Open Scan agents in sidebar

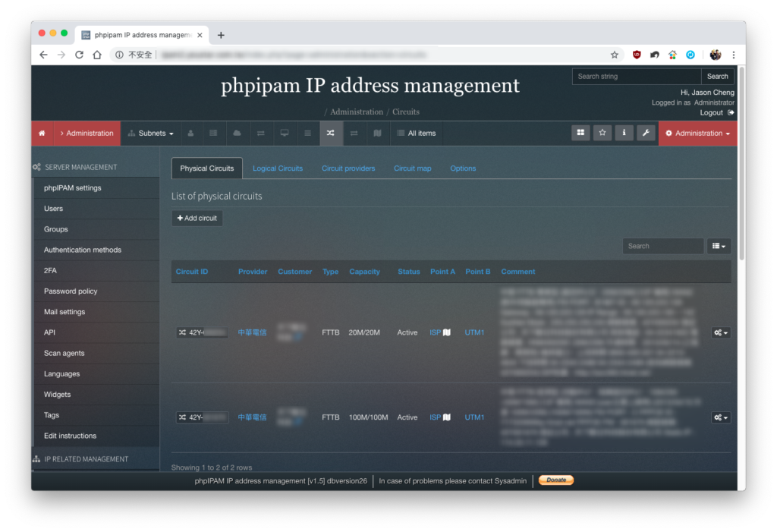pos(97,353)
